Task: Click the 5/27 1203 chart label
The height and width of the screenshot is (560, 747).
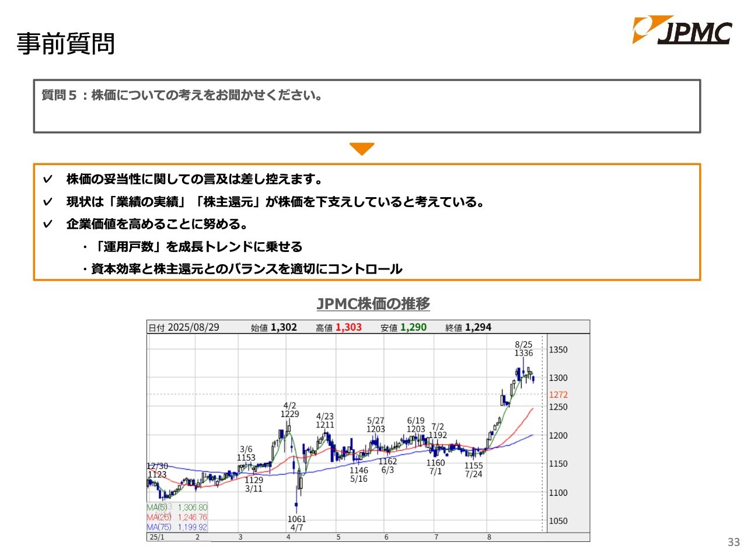Action: [376, 425]
